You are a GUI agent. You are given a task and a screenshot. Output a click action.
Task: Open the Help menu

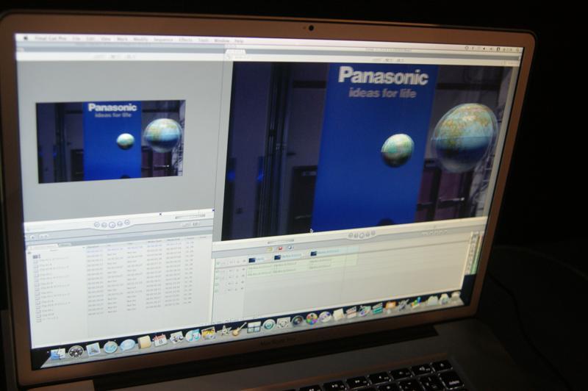(240, 41)
